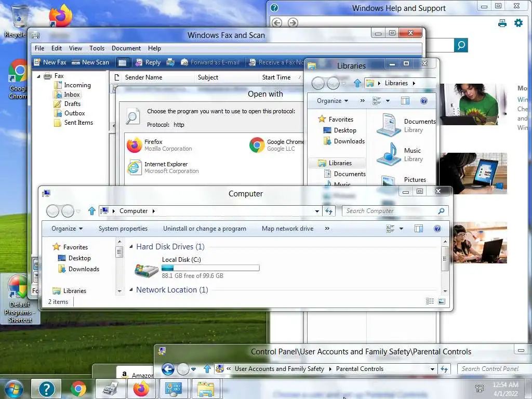The width and height of the screenshot is (532, 399).
Task: Open Chrome from the taskbar
Action: pyautogui.click(x=78, y=389)
